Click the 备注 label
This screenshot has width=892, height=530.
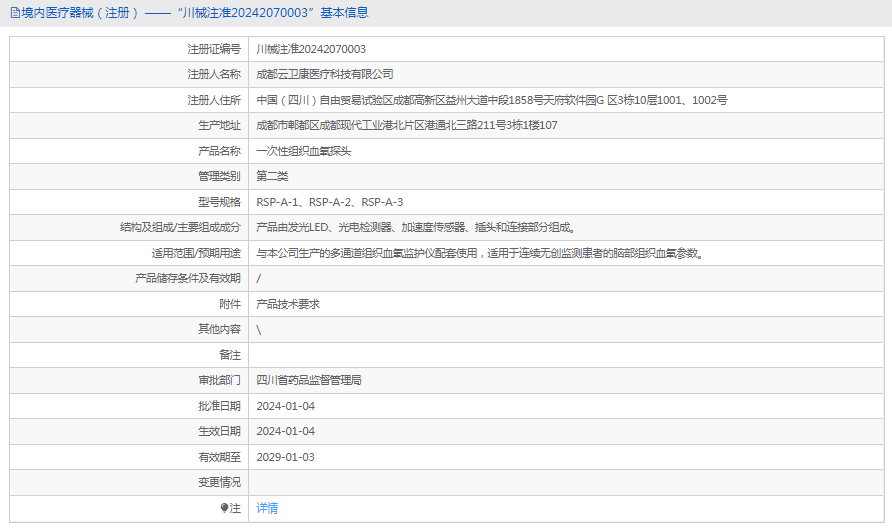click(x=230, y=355)
